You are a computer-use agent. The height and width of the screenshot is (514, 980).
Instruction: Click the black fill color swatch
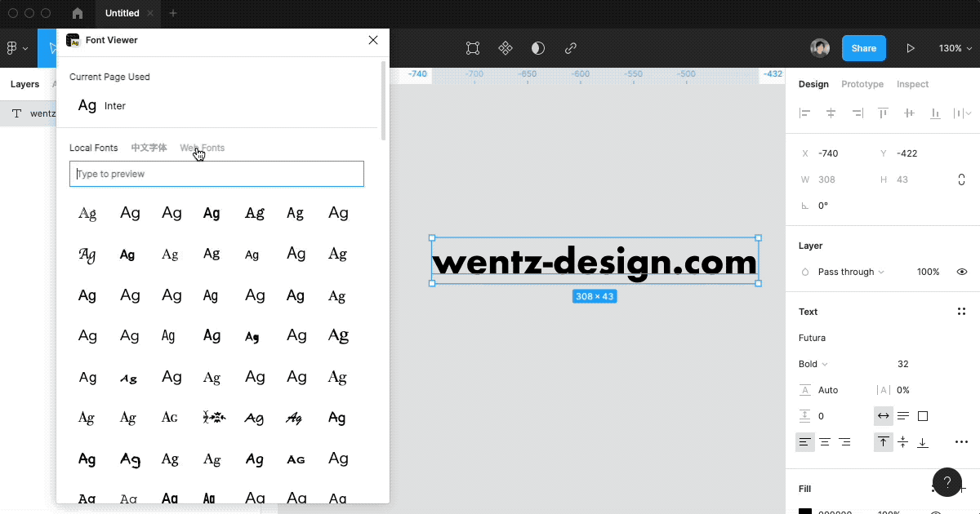[805, 511]
